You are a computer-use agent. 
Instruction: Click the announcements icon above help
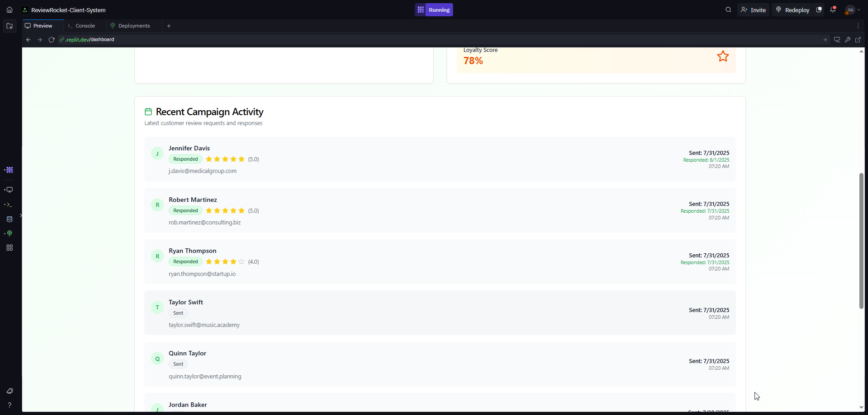point(9,391)
